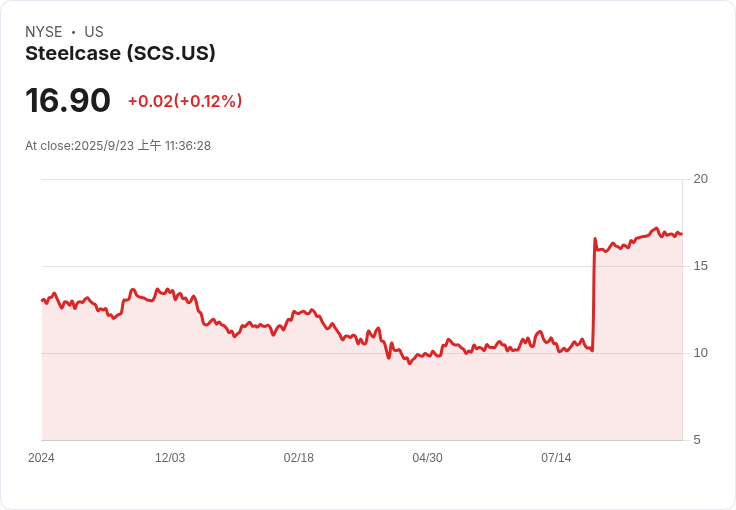
Task: Click the US market label
Action: click(94, 32)
